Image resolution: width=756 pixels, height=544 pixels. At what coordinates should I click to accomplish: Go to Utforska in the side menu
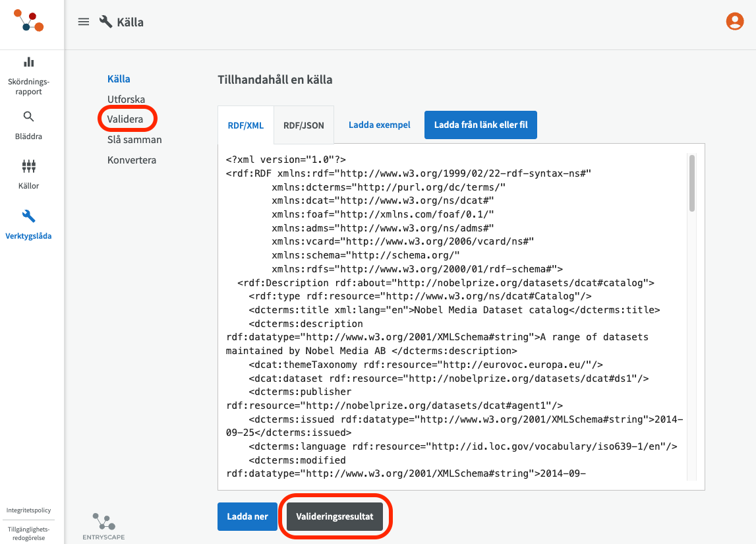(x=126, y=99)
